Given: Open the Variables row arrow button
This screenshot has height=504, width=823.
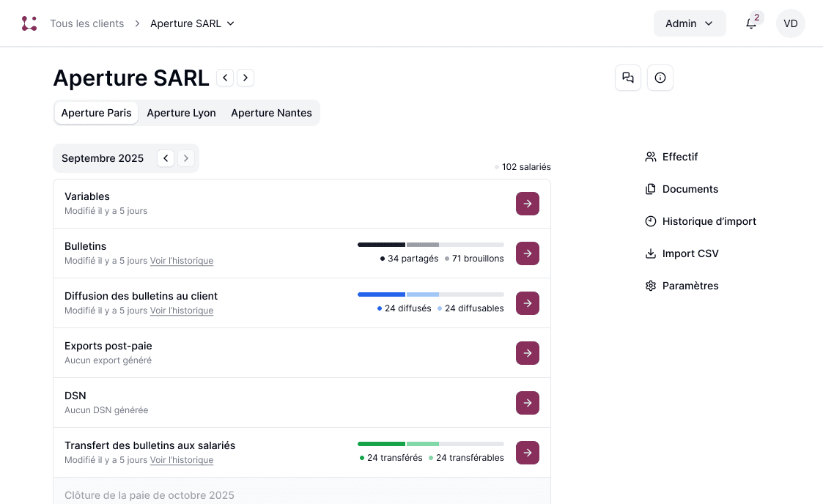Looking at the screenshot, I should click(x=528, y=204).
